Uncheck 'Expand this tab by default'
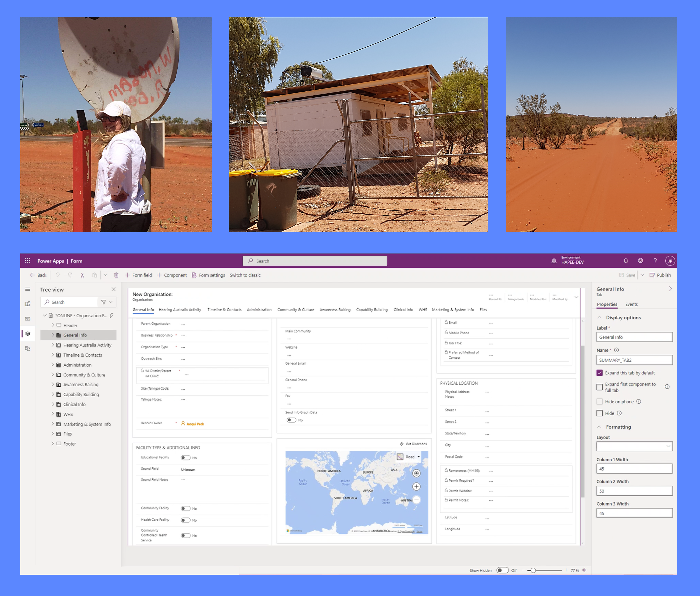Image resolution: width=700 pixels, height=596 pixels. coord(599,373)
